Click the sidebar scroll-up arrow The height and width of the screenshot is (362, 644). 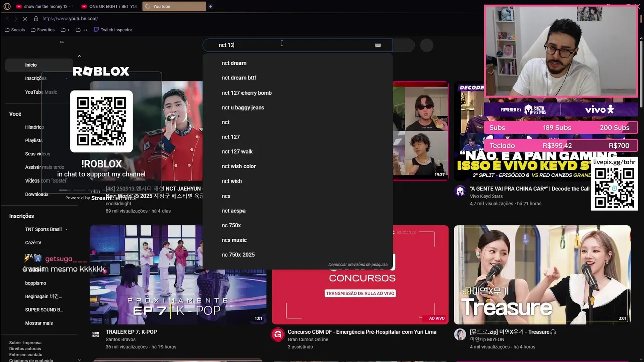(79, 56)
